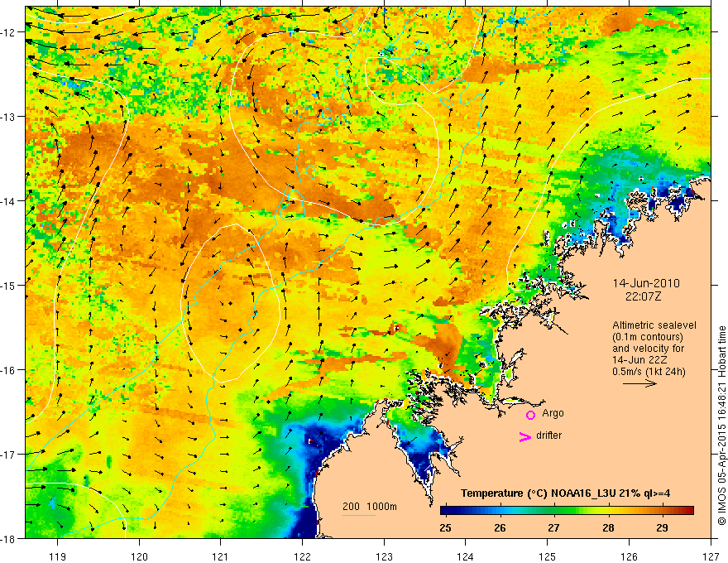Click the '0.5m/s (1kt 24h)' legend text
The height and width of the screenshot is (563, 728).
coord(649,372)
